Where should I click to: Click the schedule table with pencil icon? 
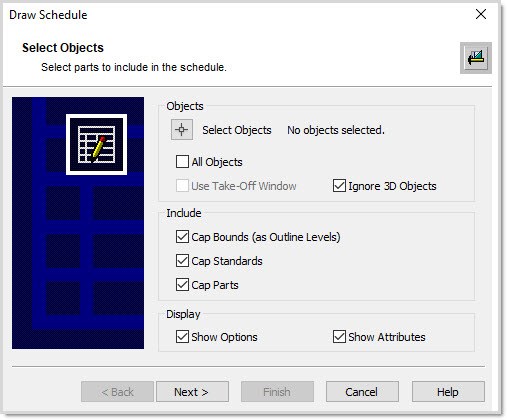(96, 144)
